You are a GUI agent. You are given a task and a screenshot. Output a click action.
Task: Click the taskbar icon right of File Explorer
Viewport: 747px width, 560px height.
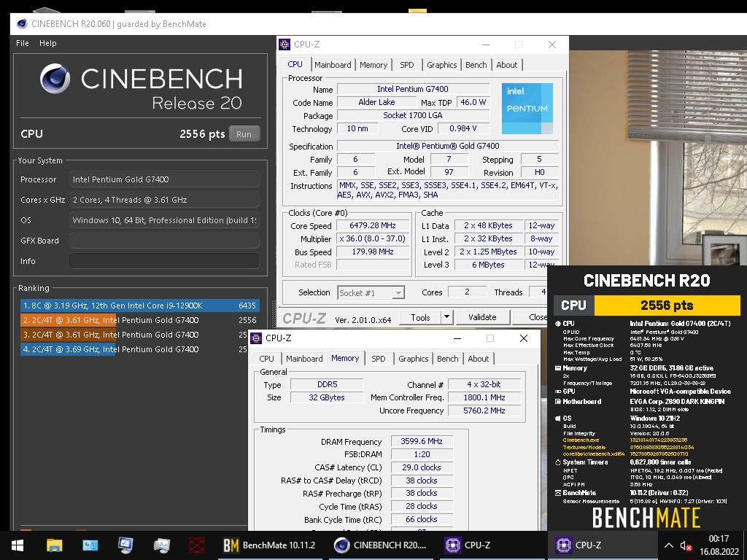tap(90, 545)
